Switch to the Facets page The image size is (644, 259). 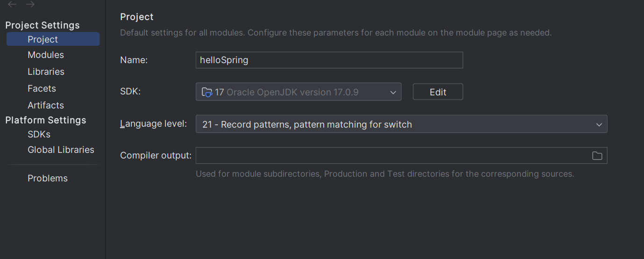pos(42,88)
